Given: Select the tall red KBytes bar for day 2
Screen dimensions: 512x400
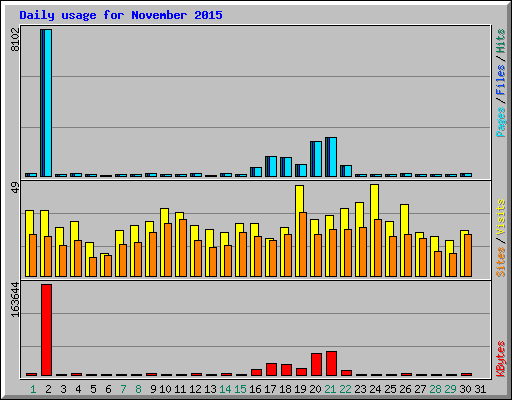Looking at the screenshot, I should [x=46, y=330].
